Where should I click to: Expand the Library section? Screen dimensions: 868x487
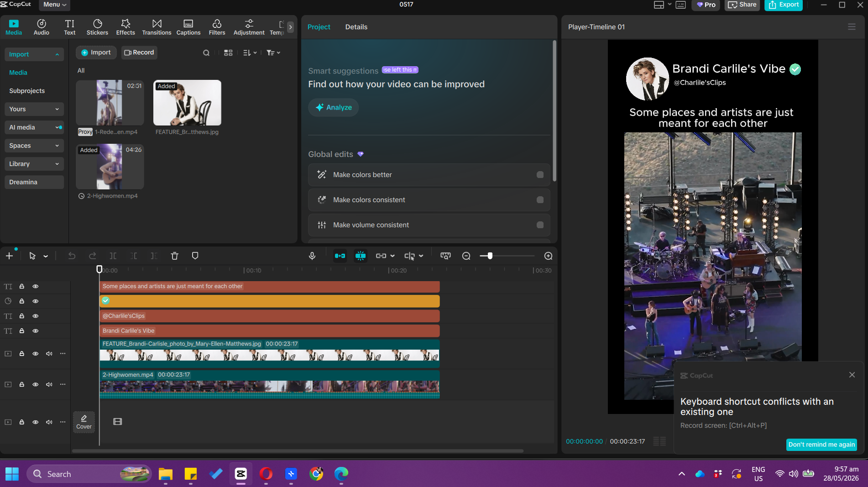pos(34,164)
